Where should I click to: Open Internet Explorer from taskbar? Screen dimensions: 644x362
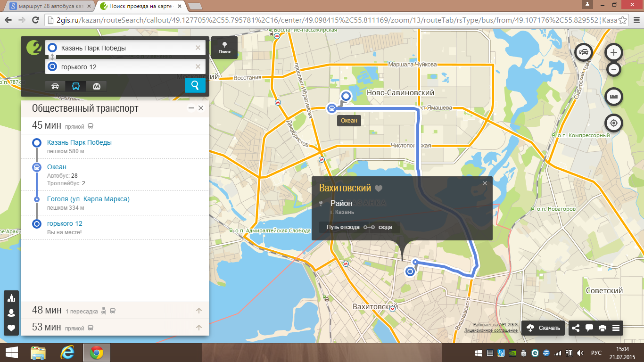point(68,353)
